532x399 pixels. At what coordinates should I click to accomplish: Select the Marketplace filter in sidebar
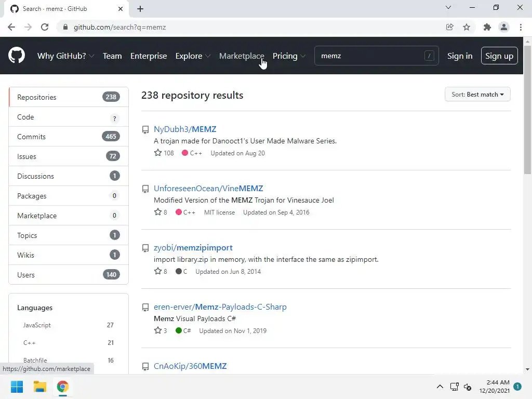pyautogui.click(x=69, y=216)
